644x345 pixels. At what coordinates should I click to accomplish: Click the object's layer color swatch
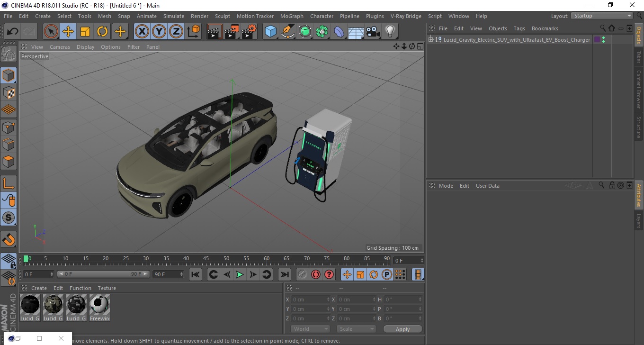point(597,40)
